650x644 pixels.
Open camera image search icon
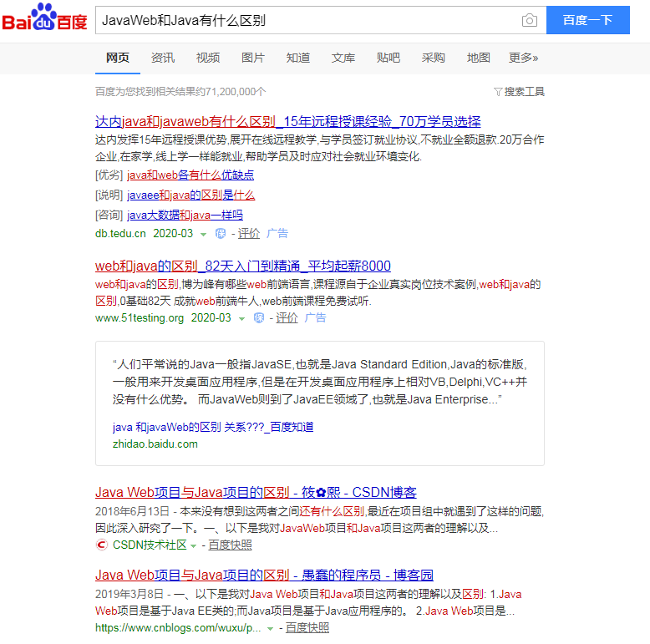(530, 20)
